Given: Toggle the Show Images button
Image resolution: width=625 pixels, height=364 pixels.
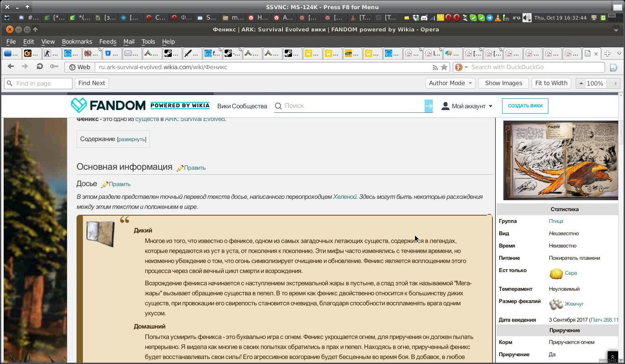Looking at the screenshot, I should [x=503, y=83].
